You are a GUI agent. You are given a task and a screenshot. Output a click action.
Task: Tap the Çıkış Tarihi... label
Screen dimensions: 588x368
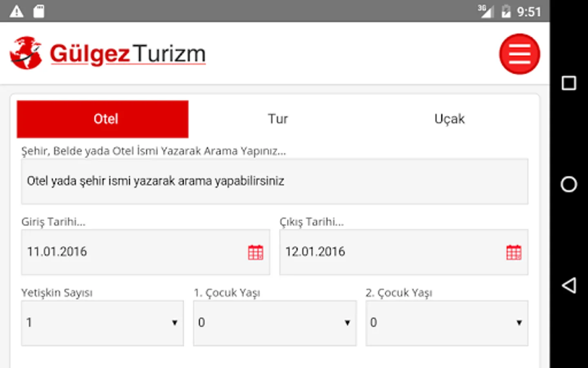click(x=312, y=222)
